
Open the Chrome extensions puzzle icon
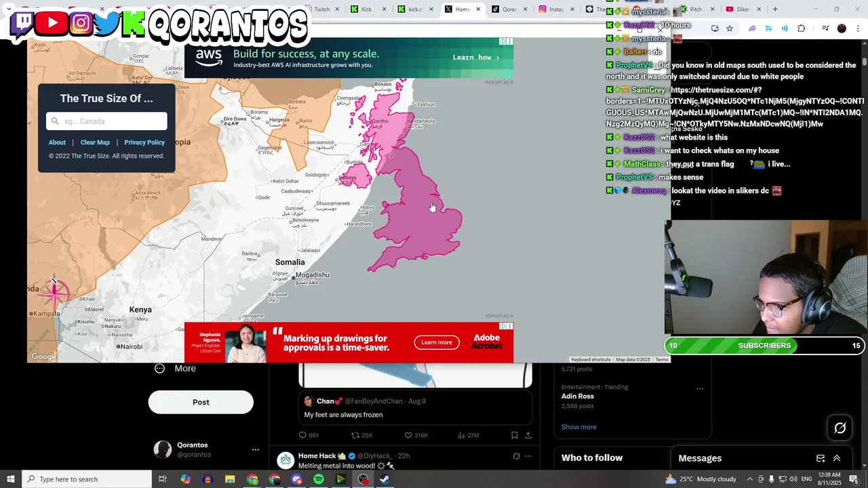tap(802, 28)
